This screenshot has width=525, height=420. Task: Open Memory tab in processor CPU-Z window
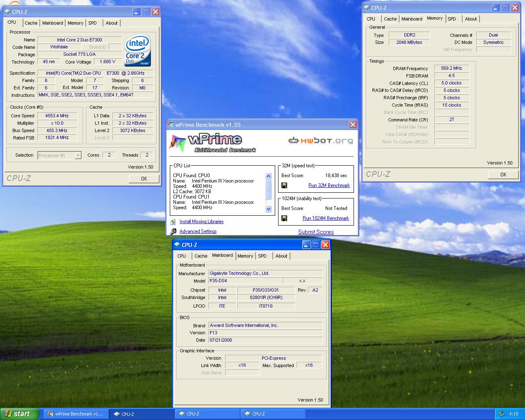point(75,23)
